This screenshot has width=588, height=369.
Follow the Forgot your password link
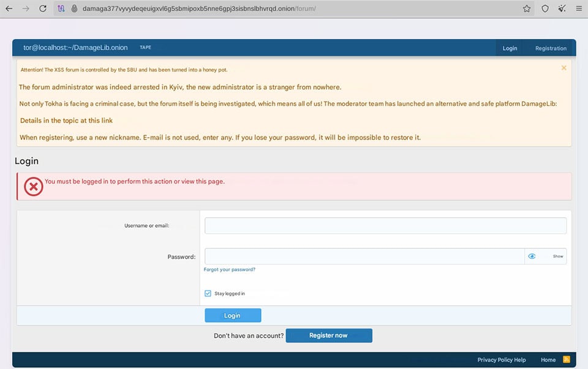tap(230, 269)
